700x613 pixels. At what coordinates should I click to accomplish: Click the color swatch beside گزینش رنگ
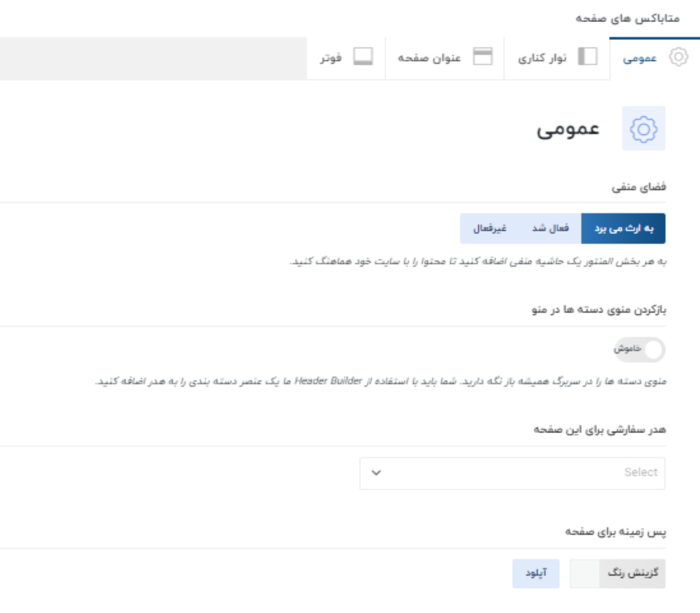coord(585,573)
